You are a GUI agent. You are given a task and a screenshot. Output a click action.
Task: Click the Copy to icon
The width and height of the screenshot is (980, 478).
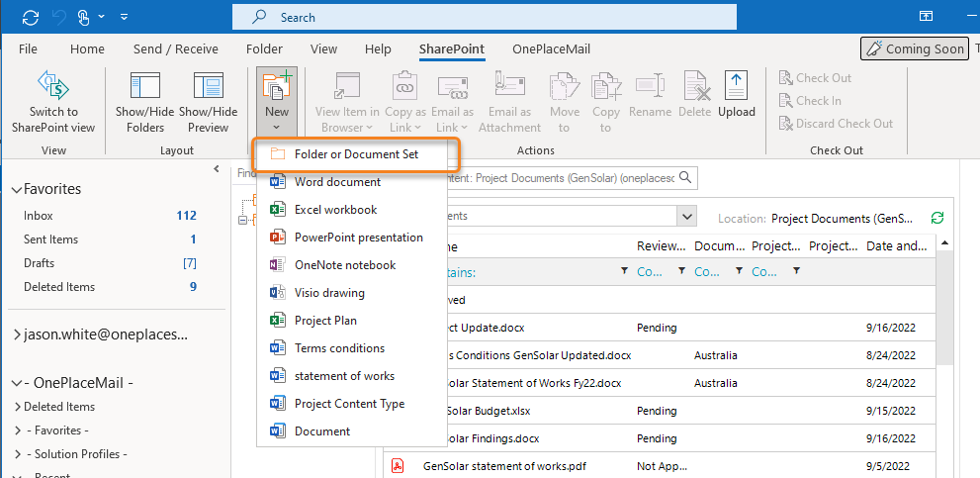pyautogui.click(x=605, y=86)
